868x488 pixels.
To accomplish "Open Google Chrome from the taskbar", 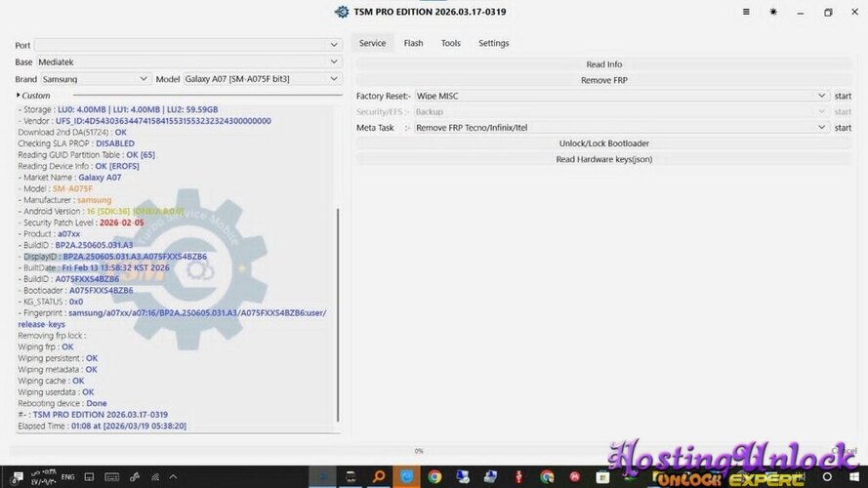I will (x=434, y=476).
